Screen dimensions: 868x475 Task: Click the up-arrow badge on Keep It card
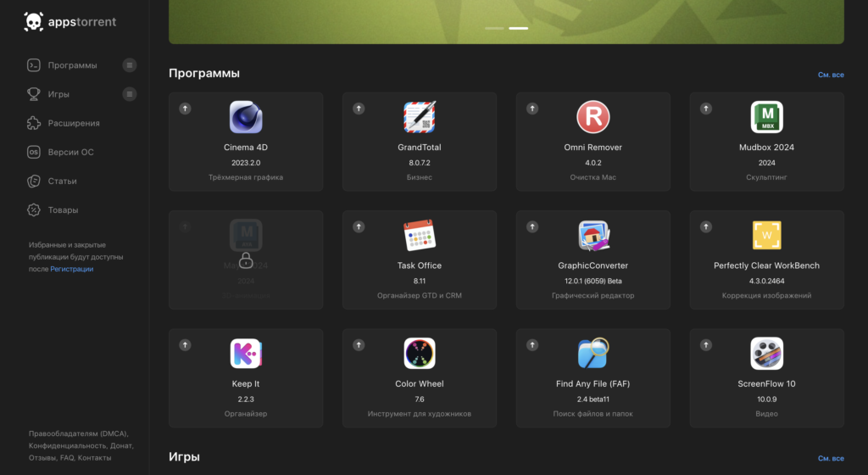pyautogui.click(x=185, y=345)
